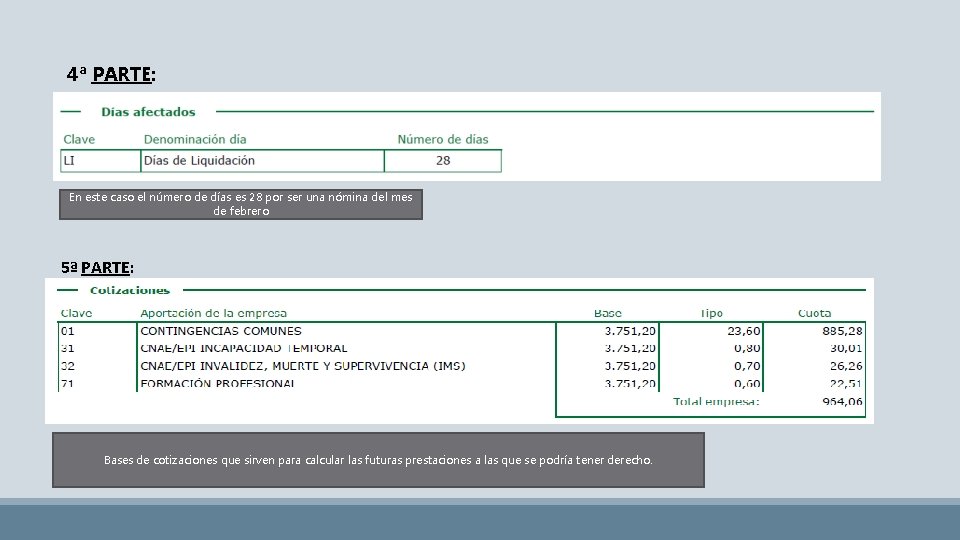Screen dimensions: 960x540
Task: Click the '5ª PARTE' heading
Action: point(97,268)
